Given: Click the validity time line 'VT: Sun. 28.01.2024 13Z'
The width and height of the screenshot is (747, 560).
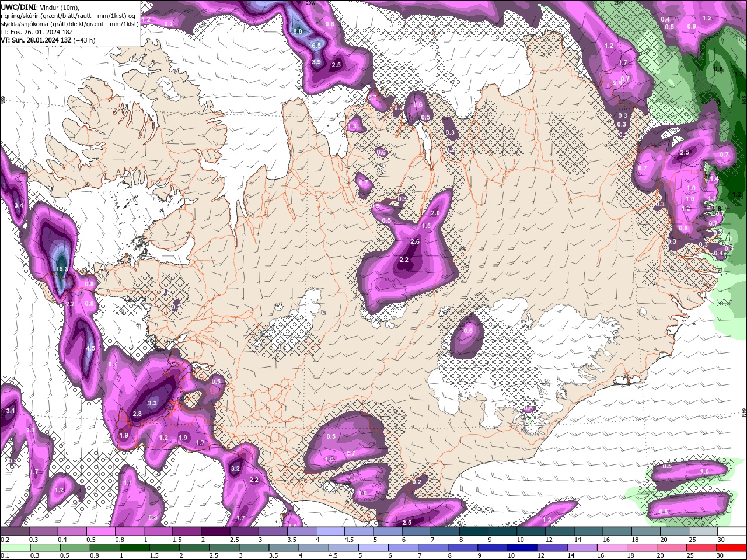Looking at the screenshot, I should [x=35, y=40].
